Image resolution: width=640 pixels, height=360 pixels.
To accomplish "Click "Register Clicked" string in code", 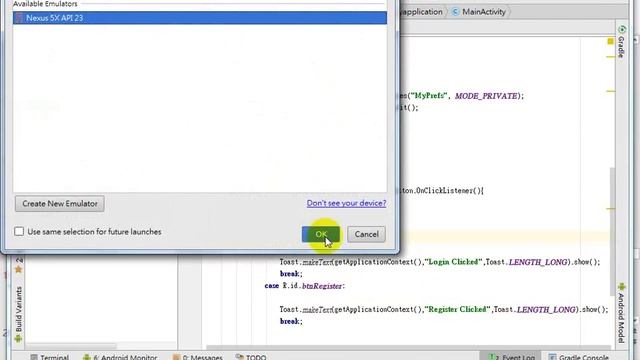I will pyautogui.click(x=458, y=309).
